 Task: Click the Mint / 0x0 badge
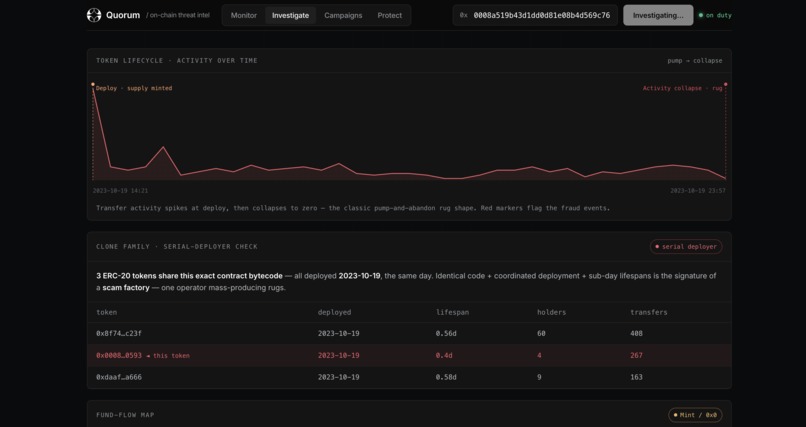[x=695, y=415]
